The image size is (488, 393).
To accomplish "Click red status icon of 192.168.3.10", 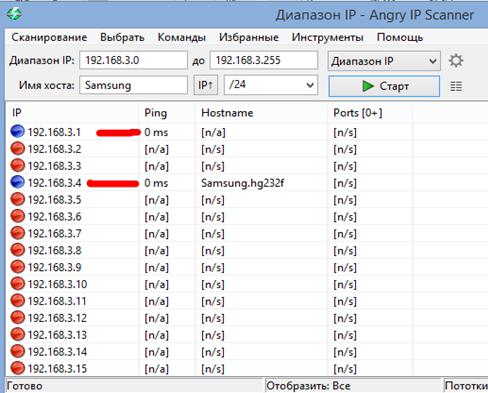I will [x=17, y=284].
